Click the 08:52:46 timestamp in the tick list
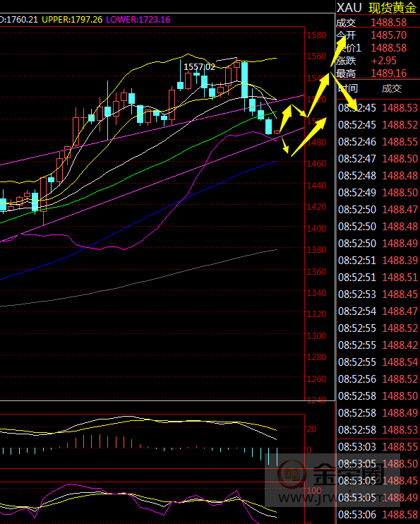 tap(357, 142)
